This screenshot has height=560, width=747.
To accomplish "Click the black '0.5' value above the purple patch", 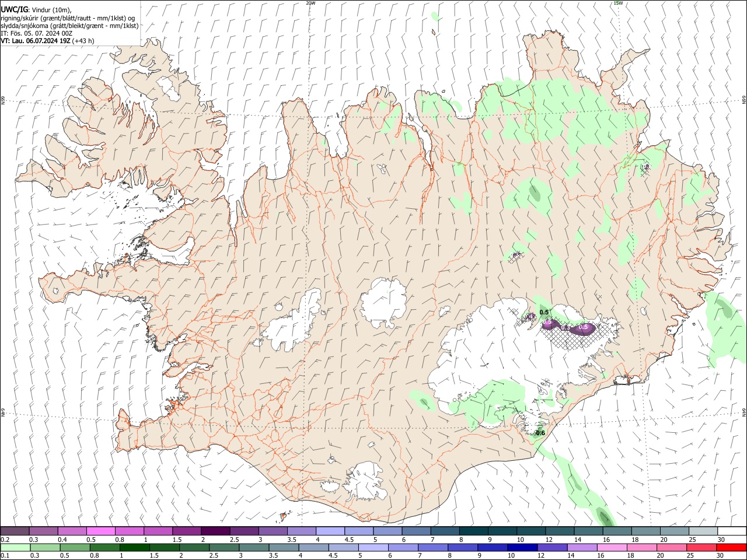I will tap(544, 313).
